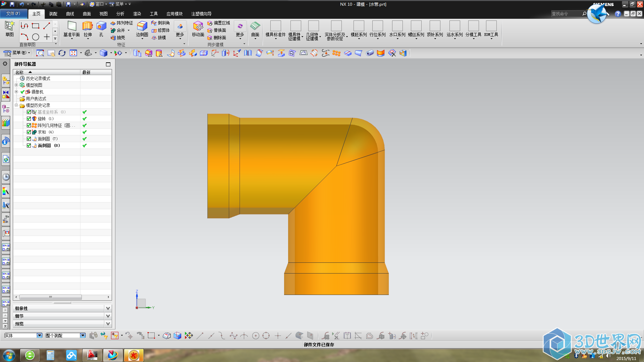This screenshot has height=362, width=644.
Task: Toggle checkbox for 求和 (4) feature
Action: [29, 132]
